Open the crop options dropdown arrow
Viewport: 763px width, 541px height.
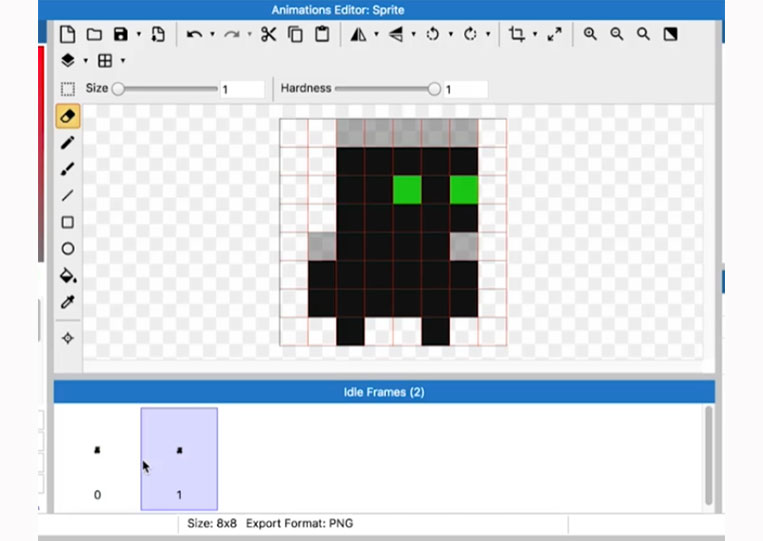pos(535,35)
